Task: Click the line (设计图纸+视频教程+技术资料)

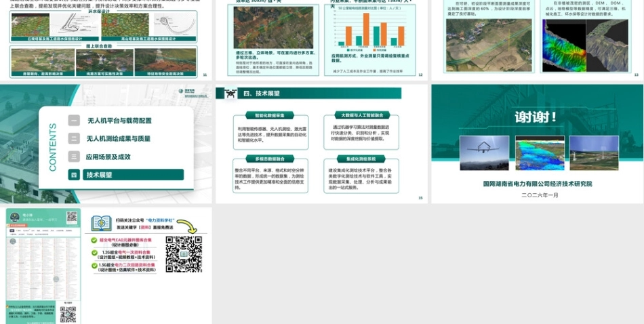Action: 125,257
